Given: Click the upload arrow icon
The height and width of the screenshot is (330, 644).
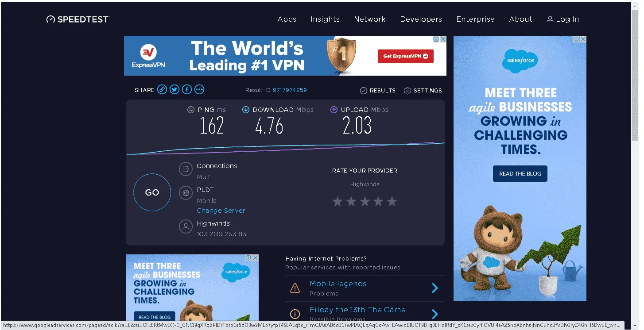Looking at the screenshot, I should click(x=334, y=110).
